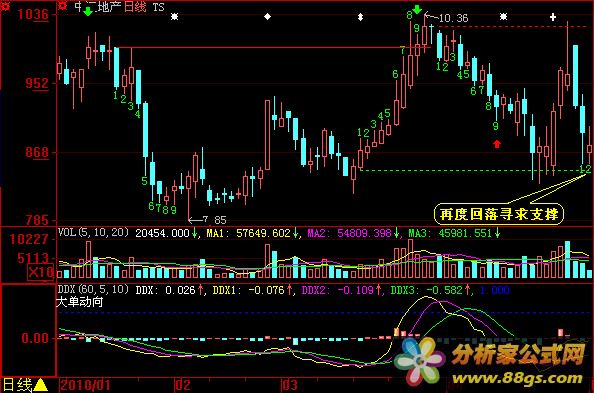This screenshot has height=393, width=594.
Task: Click the 0.00 label on the DDX axis
Action: [35, 338]
